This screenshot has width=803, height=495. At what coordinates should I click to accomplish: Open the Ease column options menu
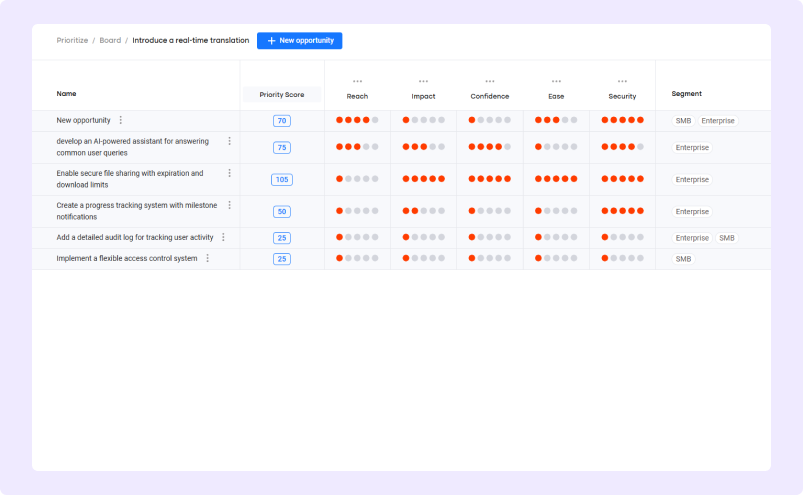point(556,81)
